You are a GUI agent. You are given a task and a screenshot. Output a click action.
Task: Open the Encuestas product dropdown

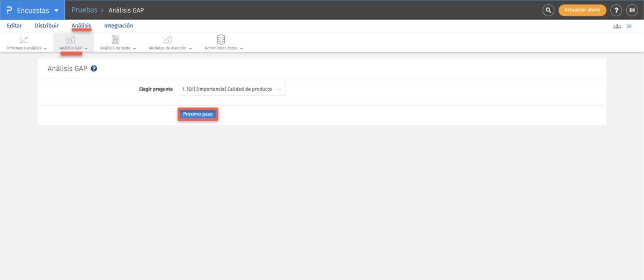pos(32,10)
